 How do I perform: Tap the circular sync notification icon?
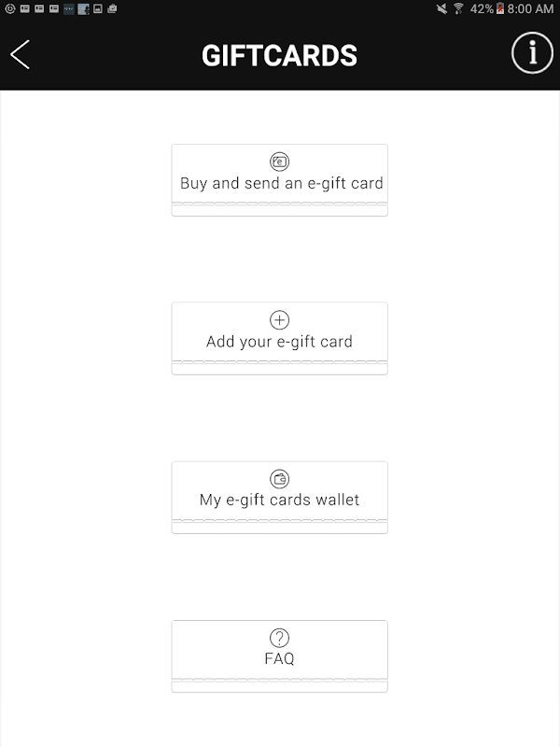click(x=8, y=8)
